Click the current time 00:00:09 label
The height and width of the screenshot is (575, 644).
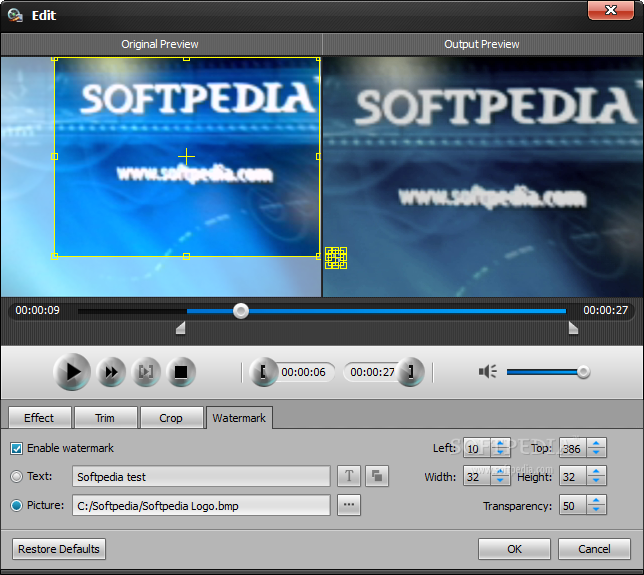pyautogui.click(x=37, y=310)
